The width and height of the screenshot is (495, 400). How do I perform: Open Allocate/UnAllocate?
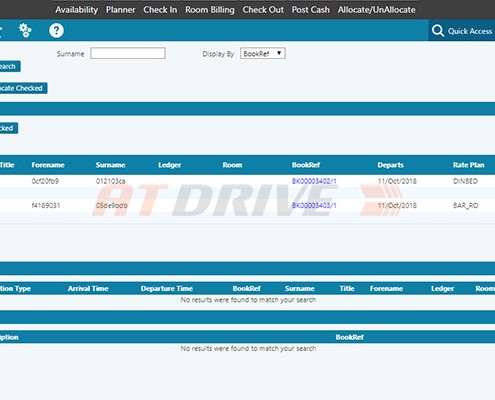(x=377, y=10)
